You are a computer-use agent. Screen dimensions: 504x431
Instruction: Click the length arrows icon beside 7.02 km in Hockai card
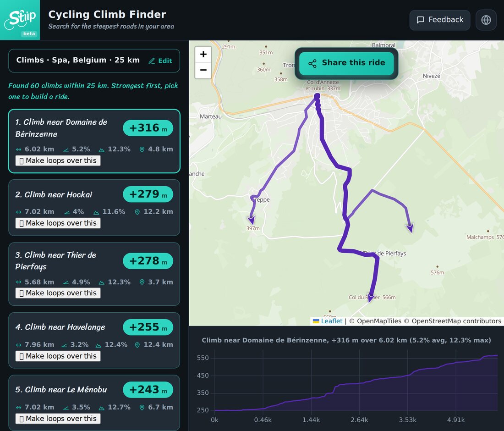[x=19, y=212]
